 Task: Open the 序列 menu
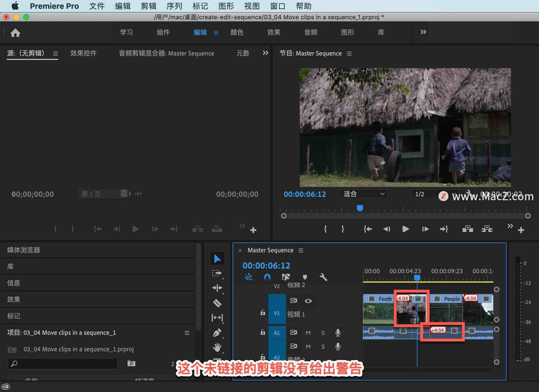pyautogui.click(x=174, y=6)
